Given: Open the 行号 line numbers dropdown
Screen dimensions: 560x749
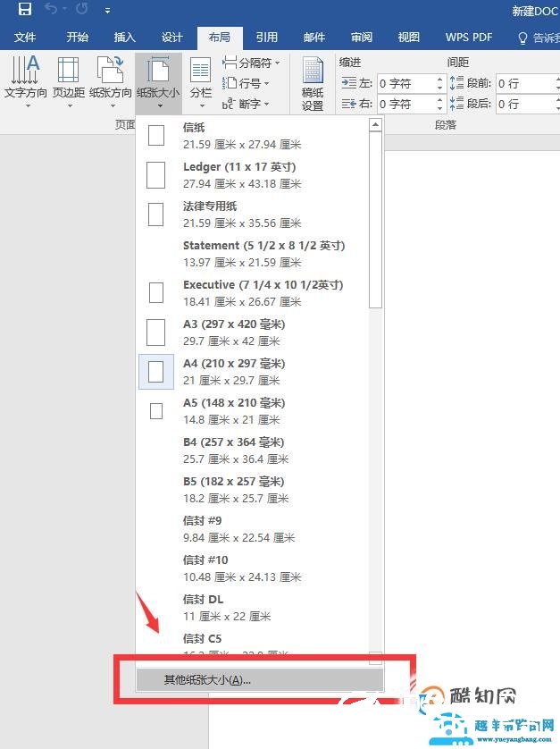Looking at the screenshot, I should click(x=246, y=84).
